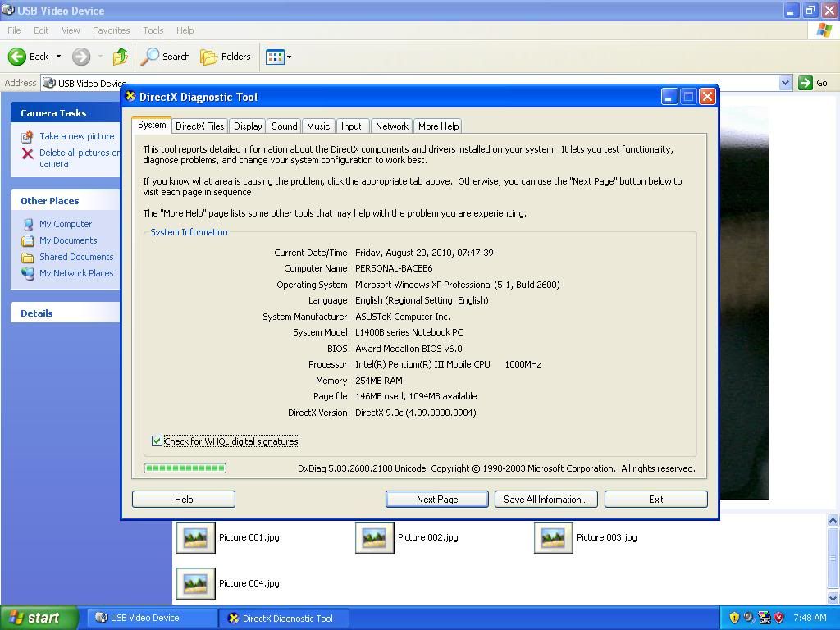
Task: Click the yellow security shield tray icon
Action: tap(734, 618)
